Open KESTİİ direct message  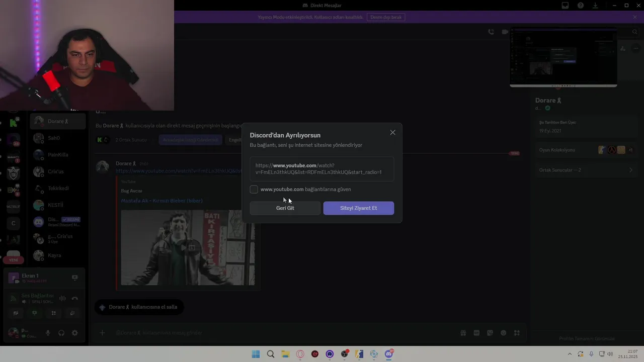[x=58, y=205]
